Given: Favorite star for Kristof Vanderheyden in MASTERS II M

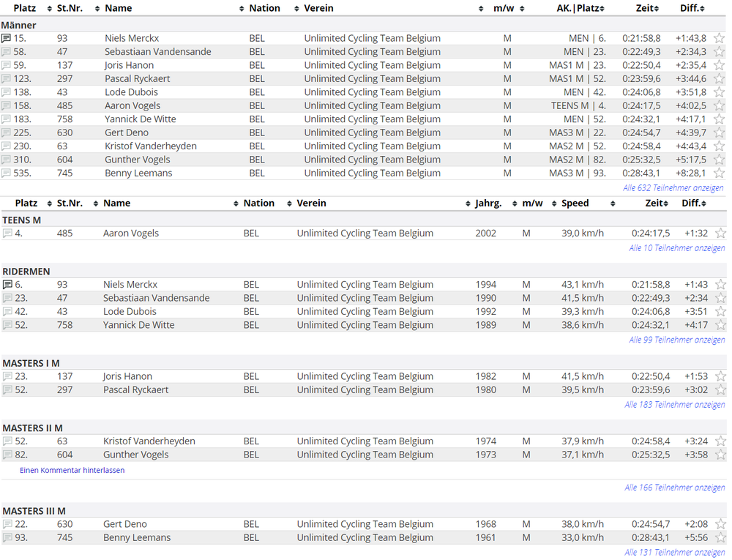Looking at the screenshot, I should pos(721,441).
